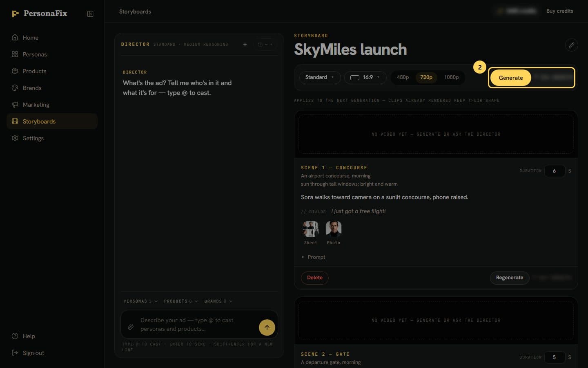Collapse the sidebar panel icon
Screen dimensions: 588x368
90,14
